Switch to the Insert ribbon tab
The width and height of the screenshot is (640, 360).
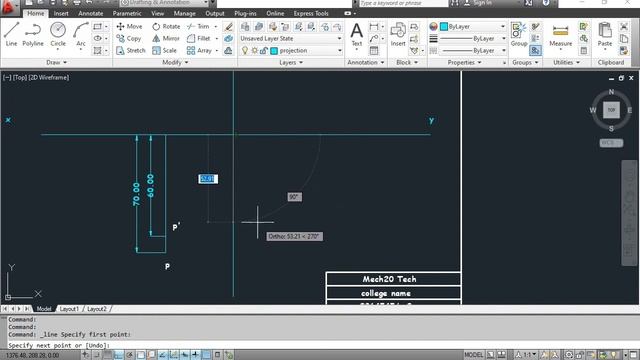(x=61, y=13)
